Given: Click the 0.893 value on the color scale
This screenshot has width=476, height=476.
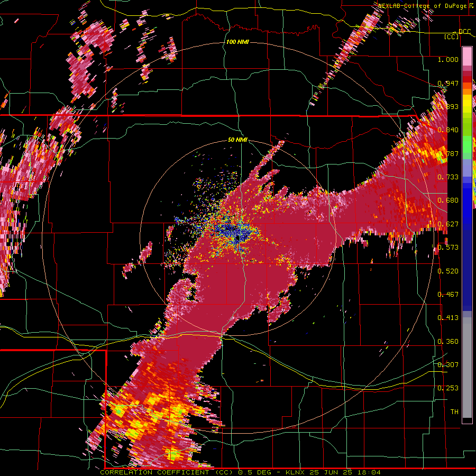Looking at the screenshot, I should (448, 106).
